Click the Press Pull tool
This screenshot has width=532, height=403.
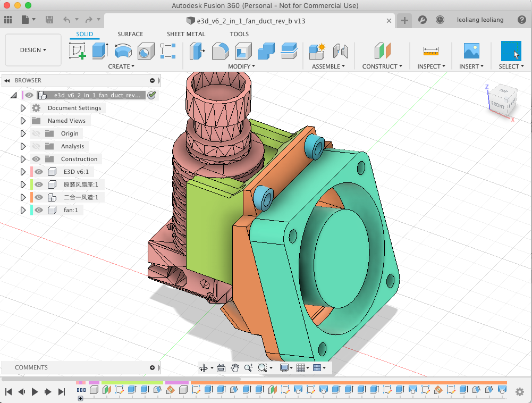point(197,51)
